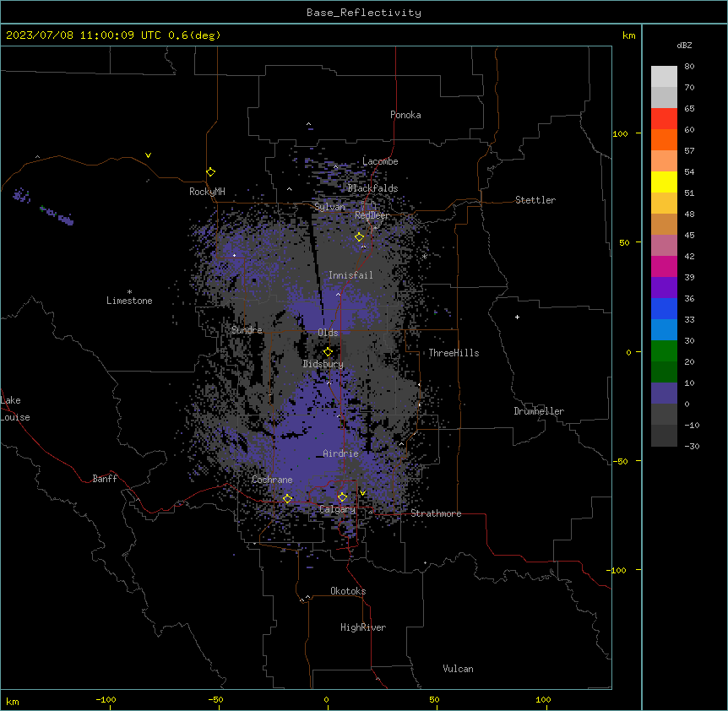
Task: Click the slate purple 0-10 dBZ legend swatch
Action: (x=664, y=393)
